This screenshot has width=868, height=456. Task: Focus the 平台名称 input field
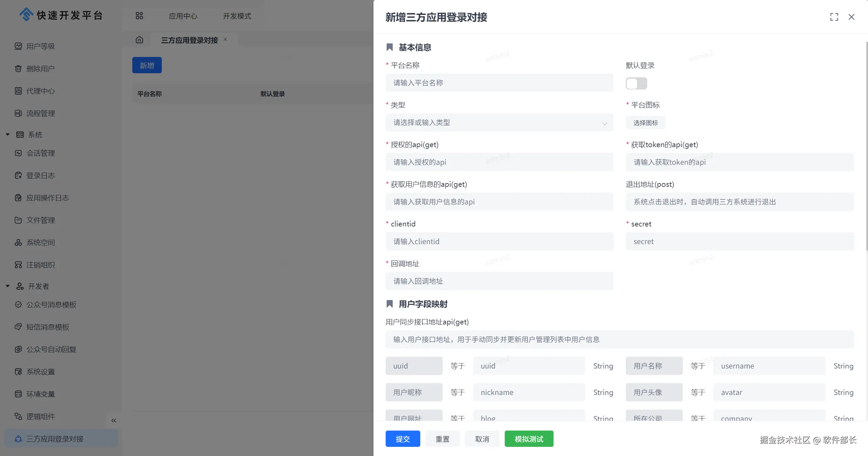coord(499,83)
